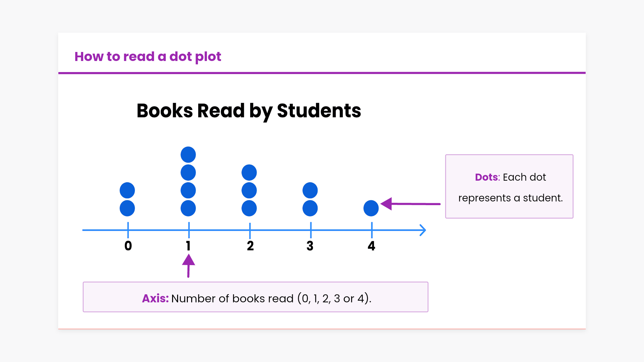This screenshot has width=644, height=362.
Task: Click the axis label 3
Action: pyautogui.click(x=310, y=246)
